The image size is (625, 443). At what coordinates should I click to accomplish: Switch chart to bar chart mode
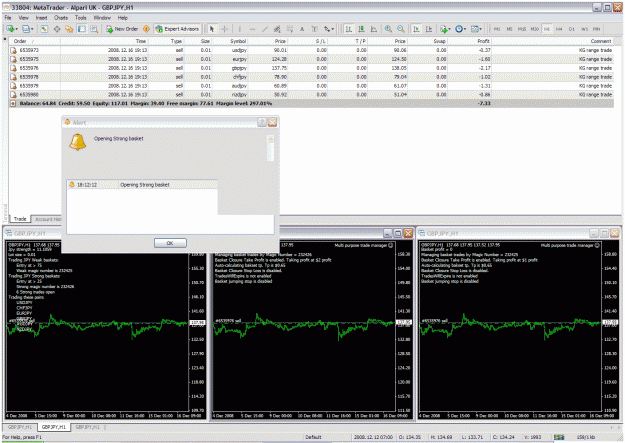(x=349, y=29)
